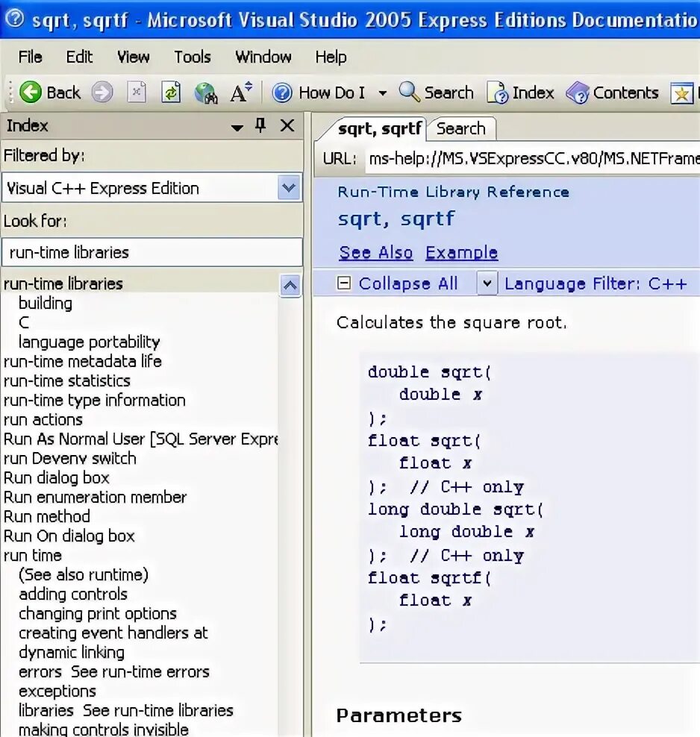
Task: Open the Index toolbar icon
Action: click(498, 92)
